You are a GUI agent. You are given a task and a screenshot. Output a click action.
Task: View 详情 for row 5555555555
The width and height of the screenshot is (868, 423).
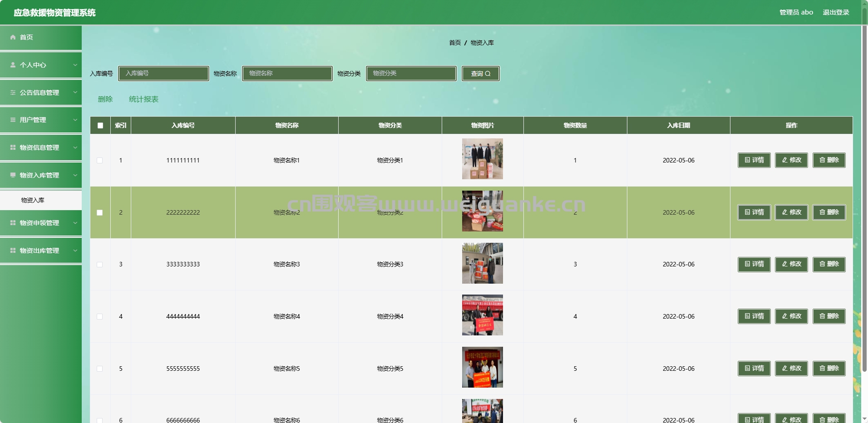(754, 369)
